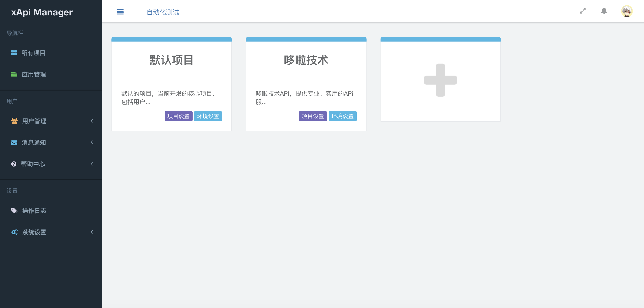Toggle sidebar with hamburger menu icon

pos(120,12)
